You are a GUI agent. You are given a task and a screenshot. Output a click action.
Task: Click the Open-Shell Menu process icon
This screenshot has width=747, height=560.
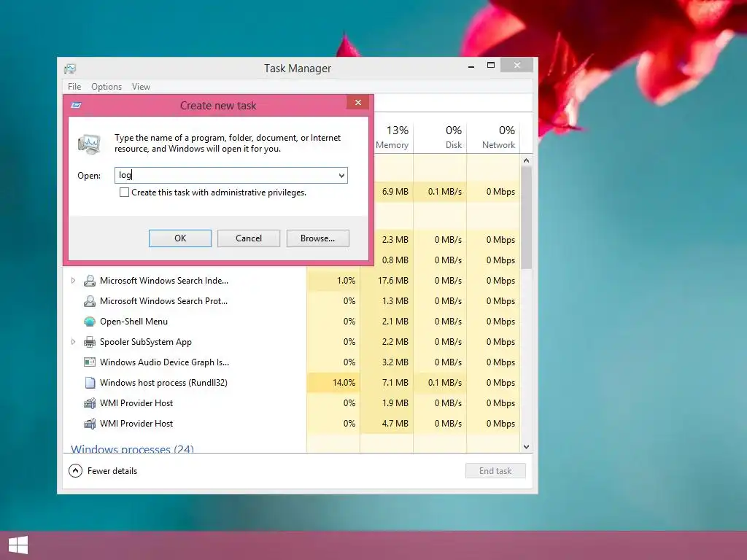pyautogui.click(x=90, y=322)
